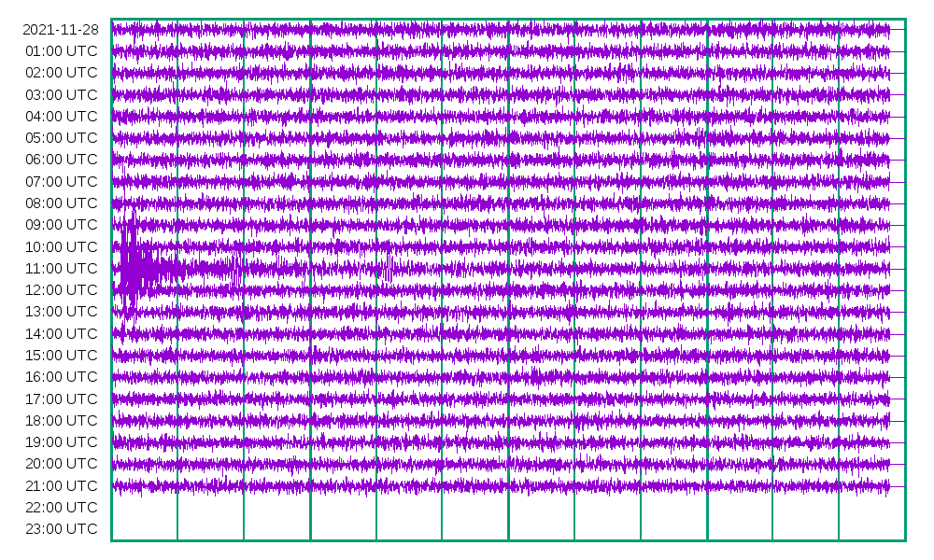
Task: Click the 15:00 UTC row label
Action: coord(61,356)
